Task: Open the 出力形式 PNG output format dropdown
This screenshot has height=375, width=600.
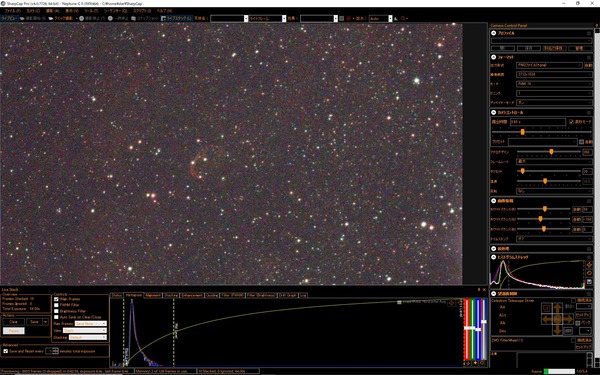Action: tap(549, 65)
